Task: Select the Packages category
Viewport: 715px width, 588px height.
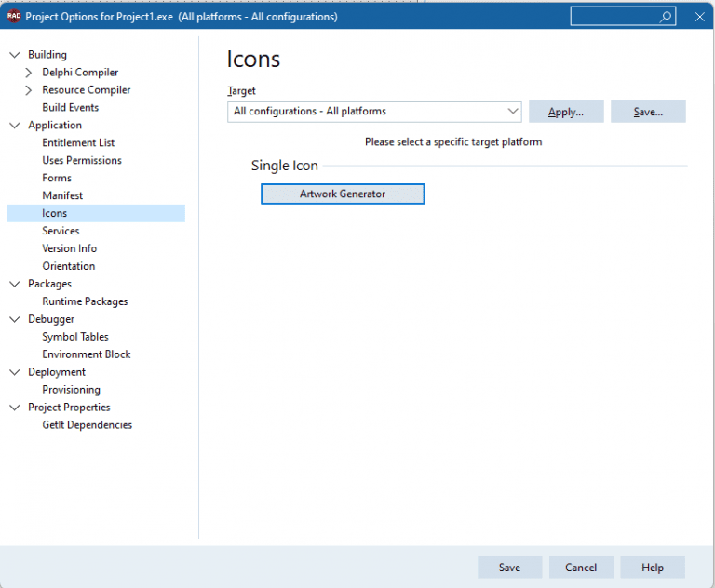Action: pos(49,284)
